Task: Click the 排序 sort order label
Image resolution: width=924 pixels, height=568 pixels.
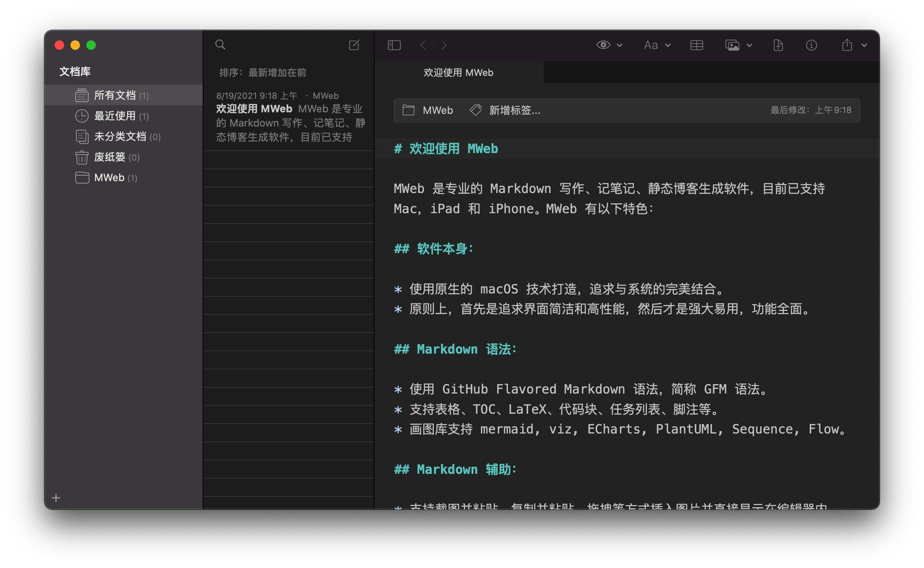Action: click(262, 72)
